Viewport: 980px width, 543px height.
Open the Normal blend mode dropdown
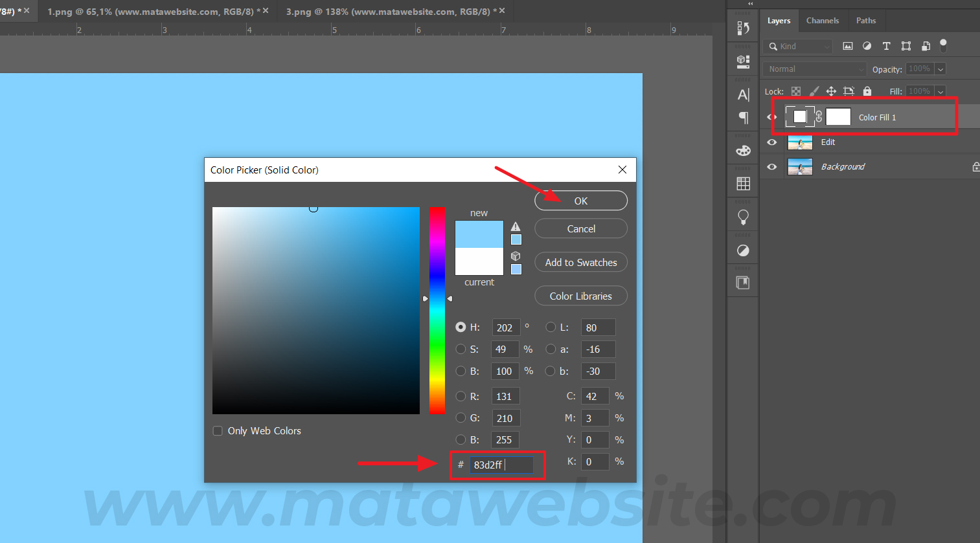coord(815,69)
